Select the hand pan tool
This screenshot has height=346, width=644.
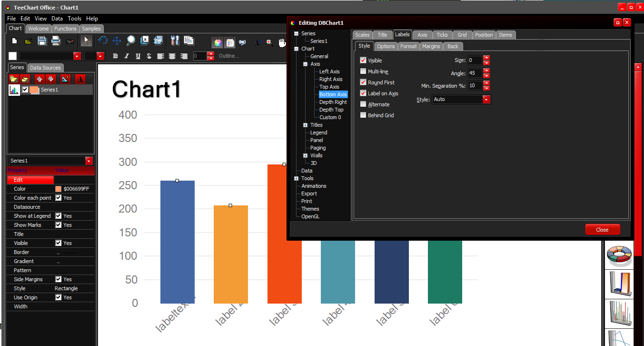(x=282, y=42)
